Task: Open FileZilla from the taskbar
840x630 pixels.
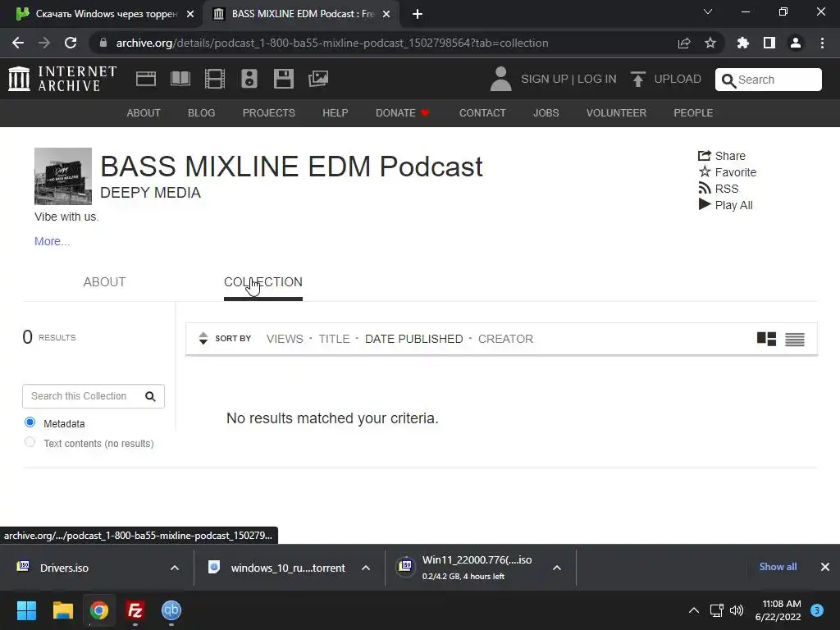Action: [x=135, y=610]
